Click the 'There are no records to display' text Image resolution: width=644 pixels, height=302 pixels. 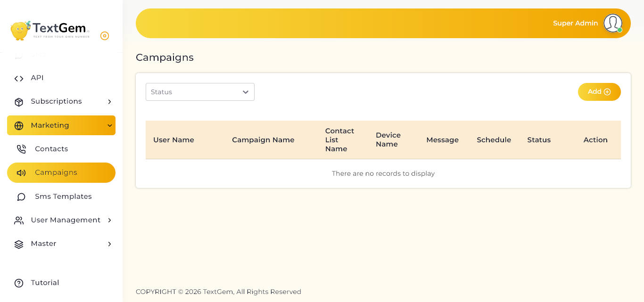point(383,173)
